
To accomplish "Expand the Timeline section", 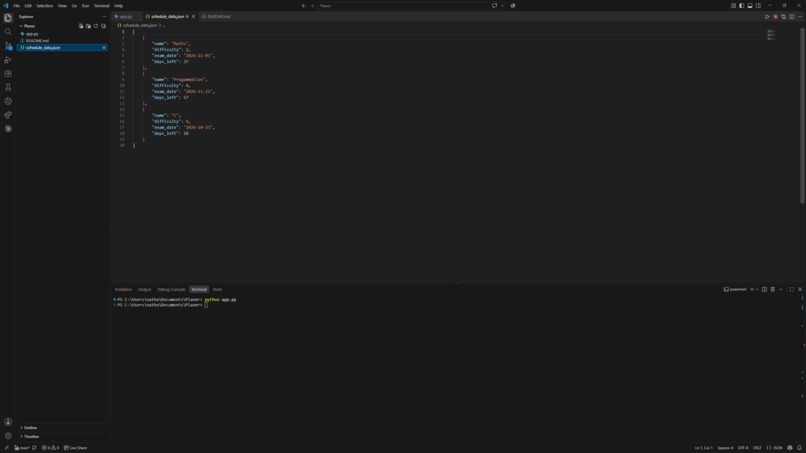I will (29, 437).
